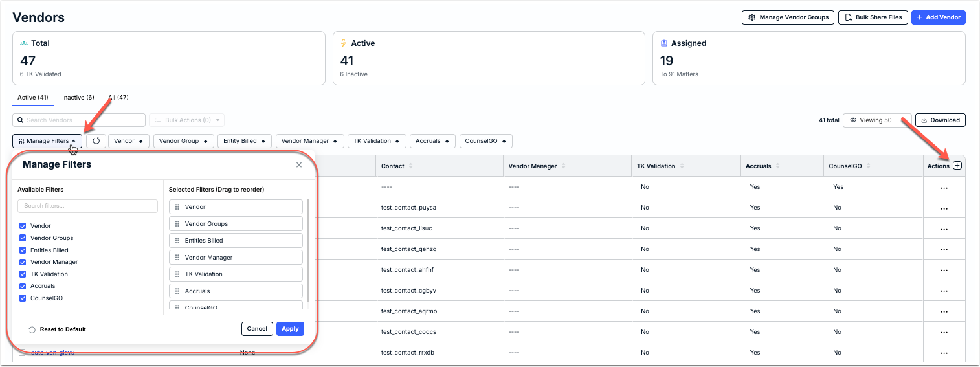Uncheck the CounselGO filter checkbox
Image resolution: width=980 pixels, height=367 pixels.
pos(23,298)
